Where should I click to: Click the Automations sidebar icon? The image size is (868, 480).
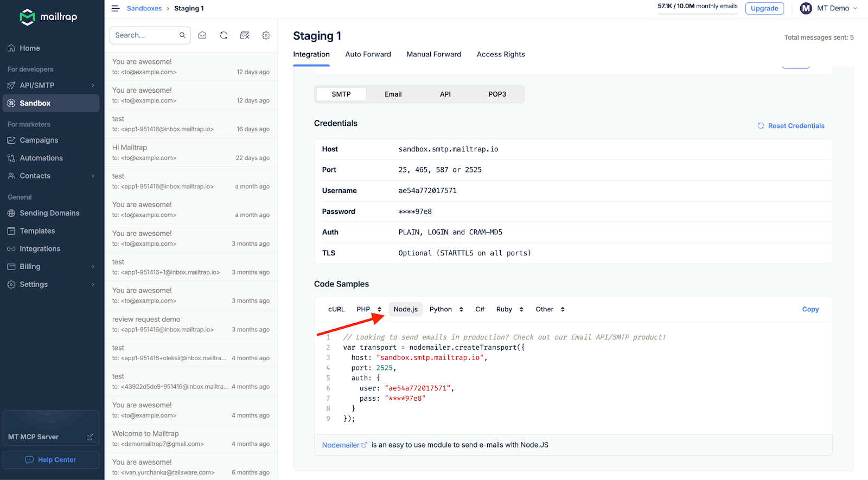click(x=11, y=158)
